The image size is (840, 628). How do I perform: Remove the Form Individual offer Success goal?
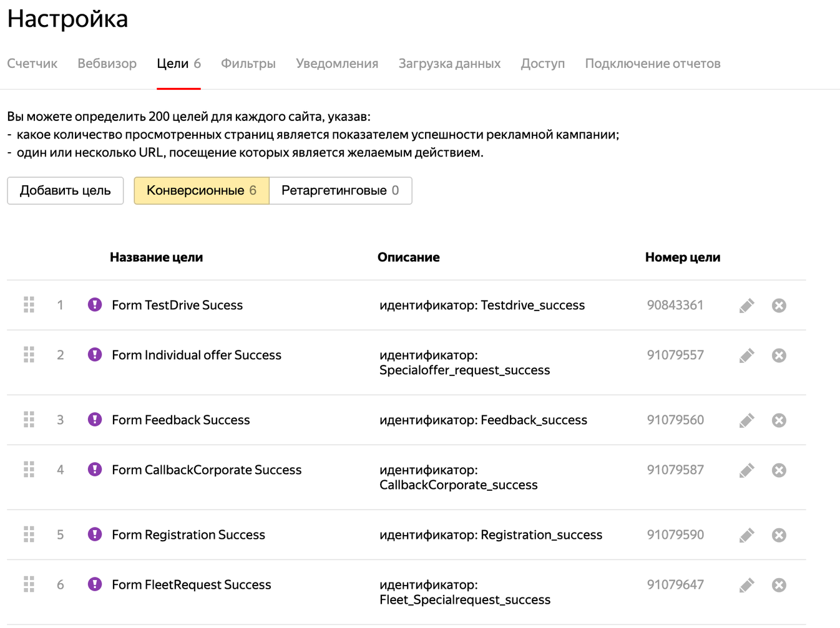click(x=779, y=355)
